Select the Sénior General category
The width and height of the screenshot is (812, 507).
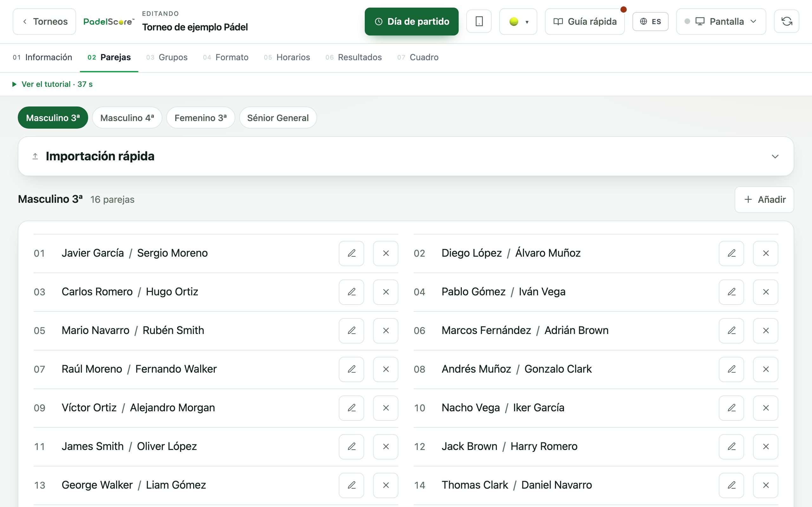pos(278,118)
